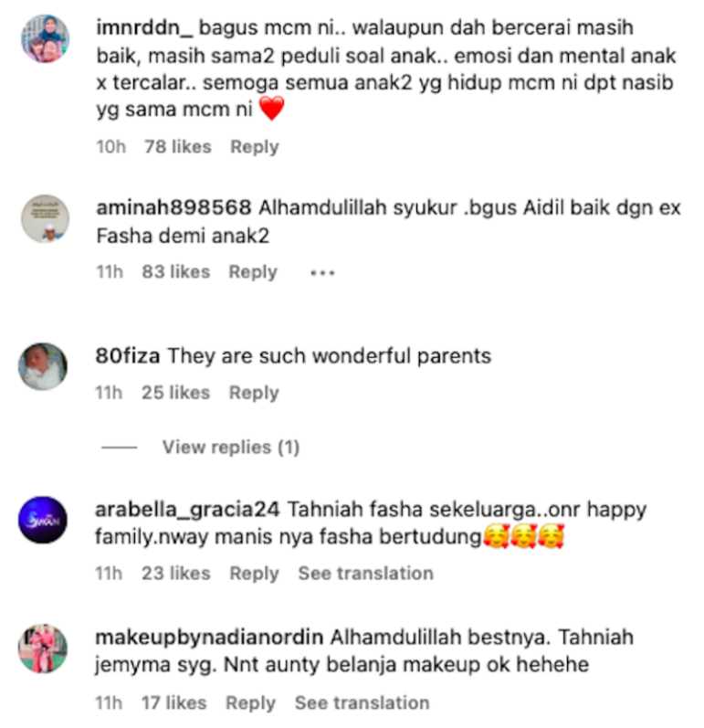Open arabella_gracia24 purple avatar
The width and height of the screenshot is (704, 728).
click(x=43, y=520)
